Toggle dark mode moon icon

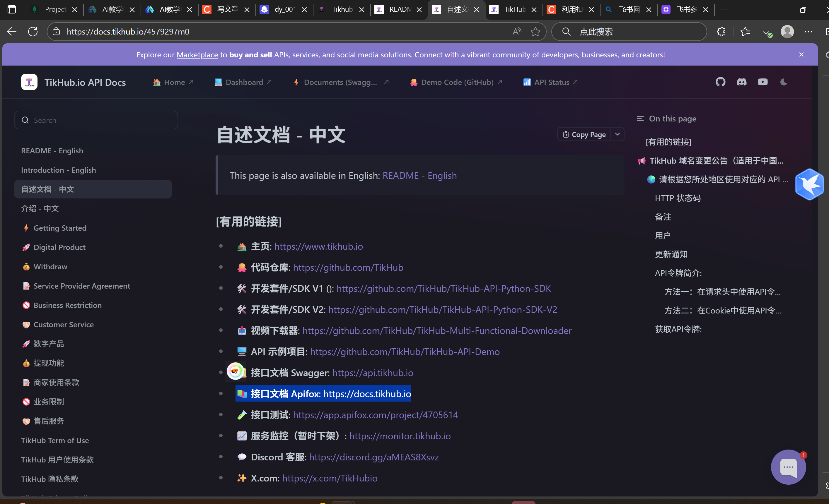[x=784, y=82]
